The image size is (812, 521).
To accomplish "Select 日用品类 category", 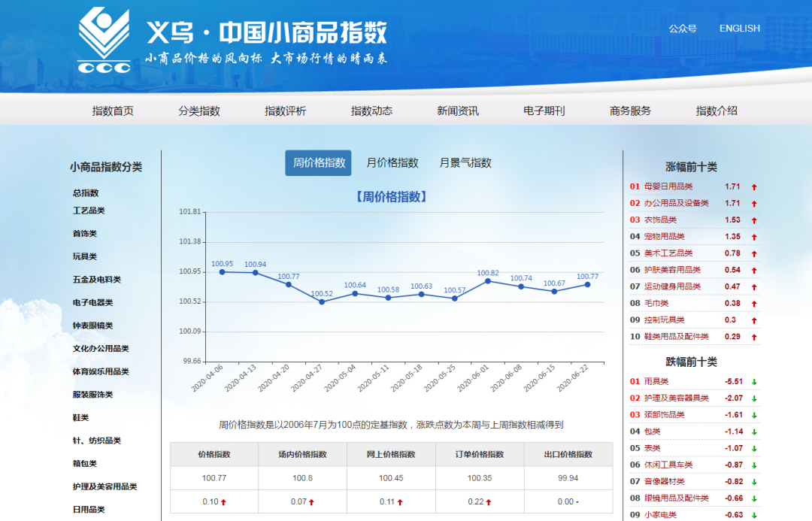I will pos(89,510).
